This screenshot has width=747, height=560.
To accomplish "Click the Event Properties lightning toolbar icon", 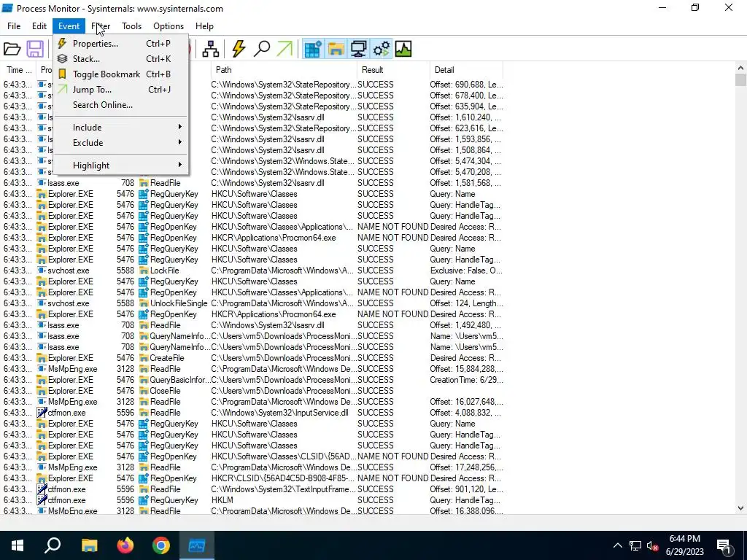I will pos(239,49).
